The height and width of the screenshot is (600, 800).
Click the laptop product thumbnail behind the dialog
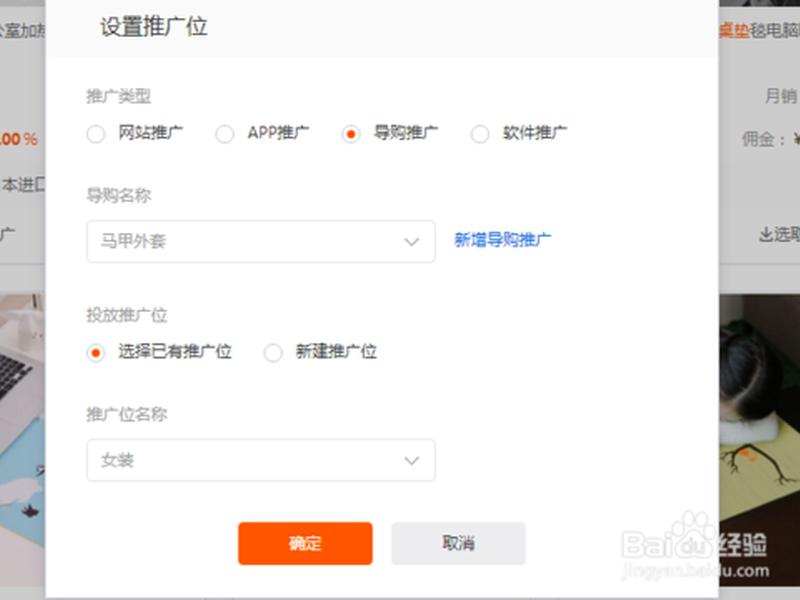(22, 439)
